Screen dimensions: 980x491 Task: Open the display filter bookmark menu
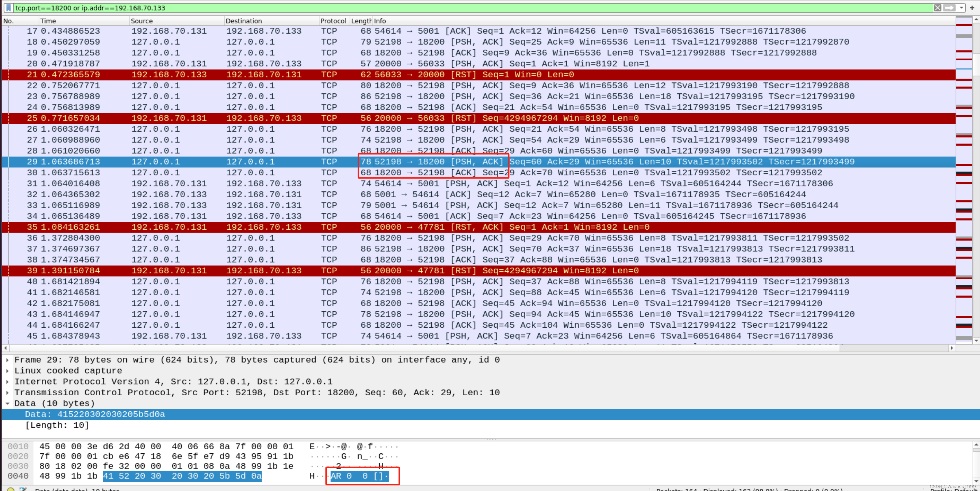coord(8,8)
